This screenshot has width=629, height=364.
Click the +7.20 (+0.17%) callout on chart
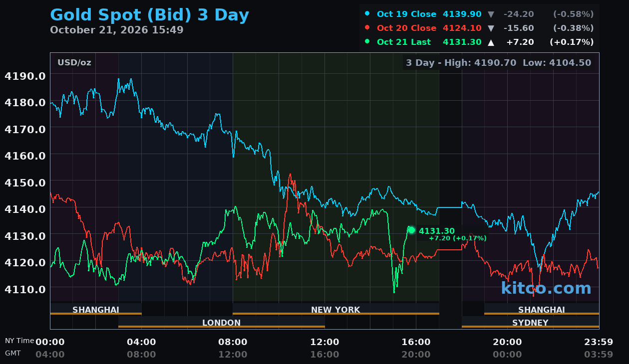pos(458,238)
